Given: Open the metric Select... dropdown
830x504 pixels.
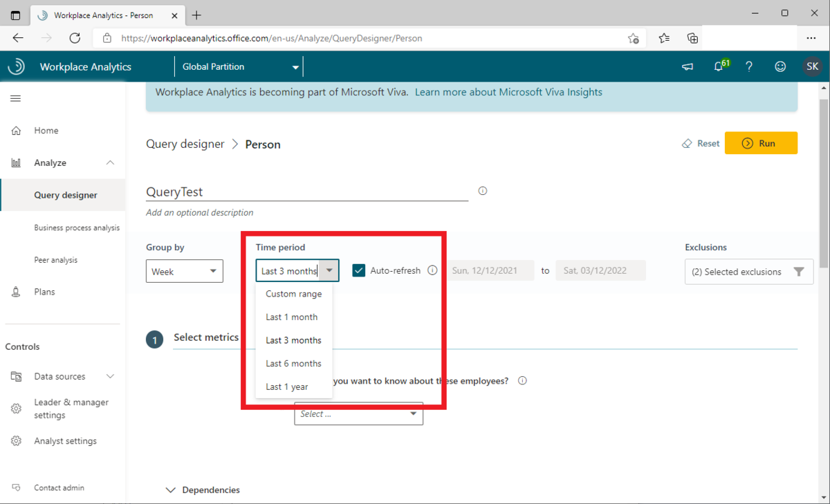Looking at the screenshot, I should (358, 413).
